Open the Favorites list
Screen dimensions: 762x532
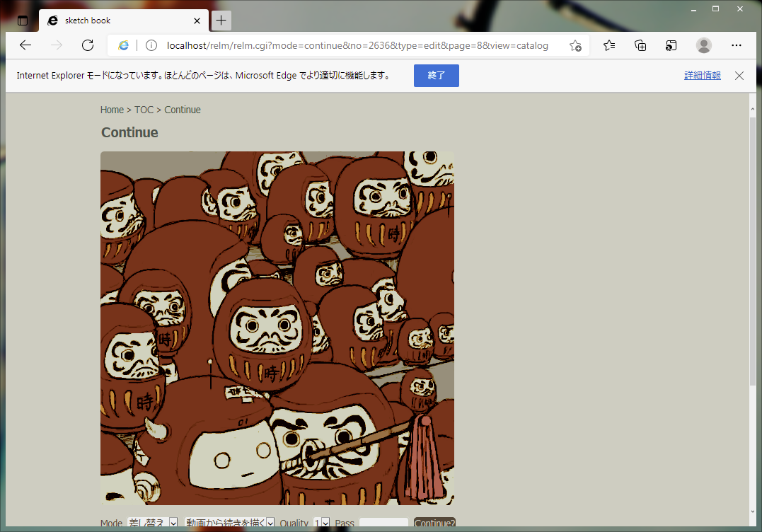pos(609,46)
